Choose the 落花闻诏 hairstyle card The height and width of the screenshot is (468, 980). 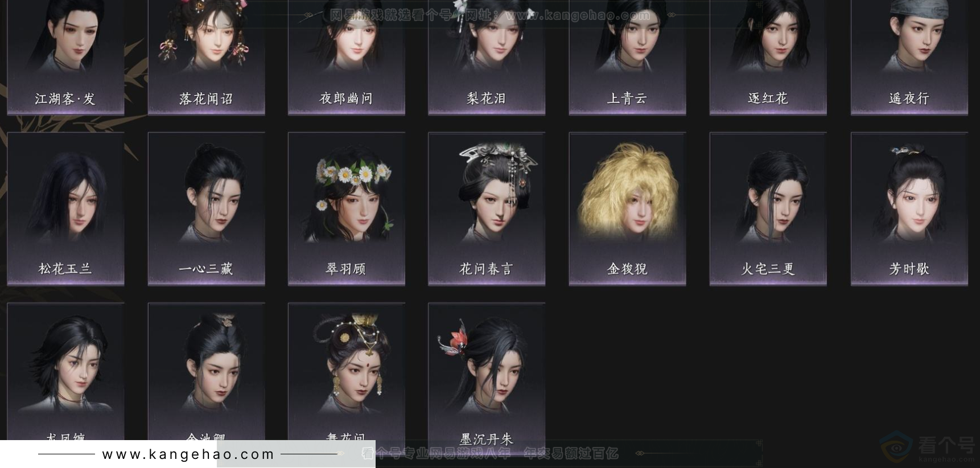206,57
